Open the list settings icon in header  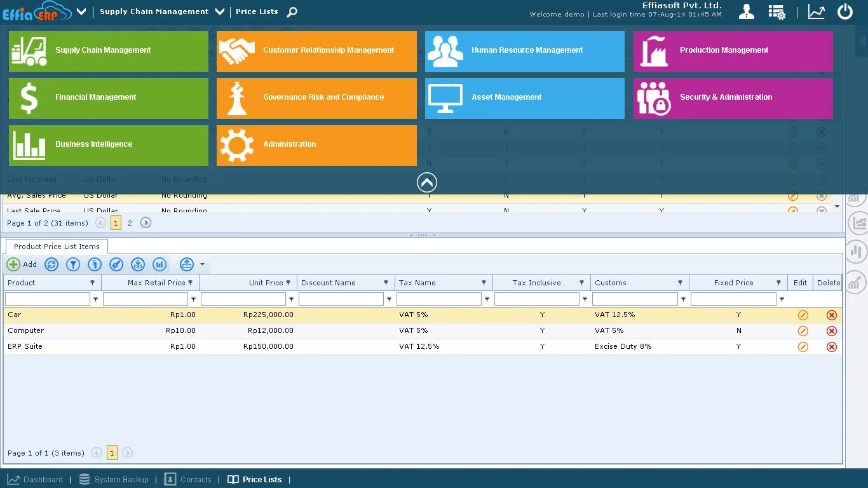point(776,11)
